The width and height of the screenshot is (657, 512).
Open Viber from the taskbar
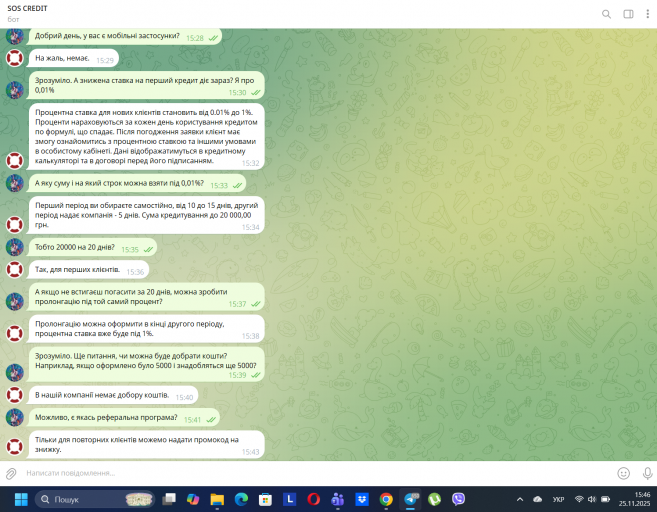458,499
